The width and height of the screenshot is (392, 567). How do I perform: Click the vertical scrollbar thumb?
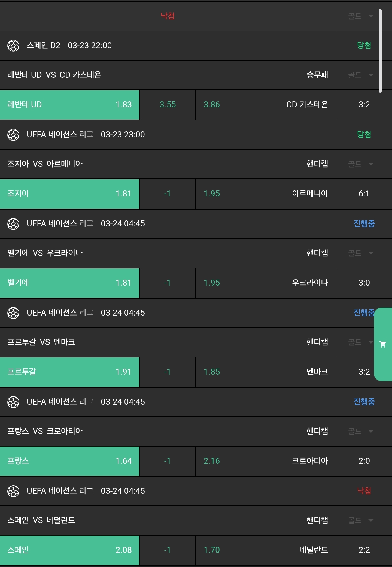point(380,51)
